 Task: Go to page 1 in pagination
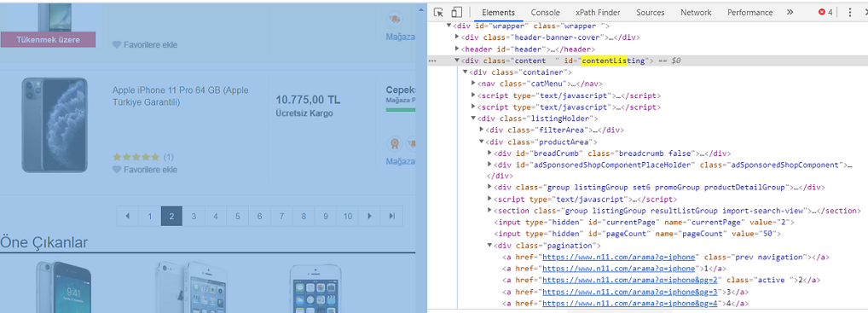pyautogui.click(x=149, y=216)
